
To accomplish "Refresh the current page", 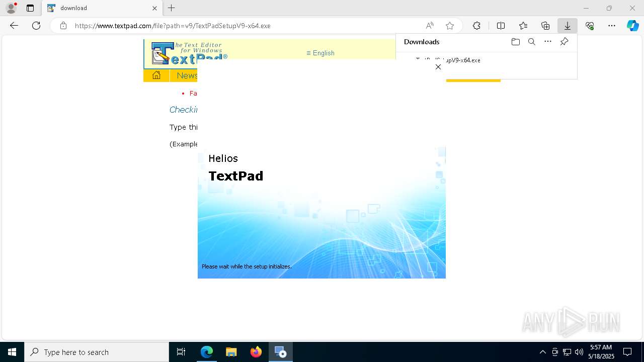I will tap(36, 26).
